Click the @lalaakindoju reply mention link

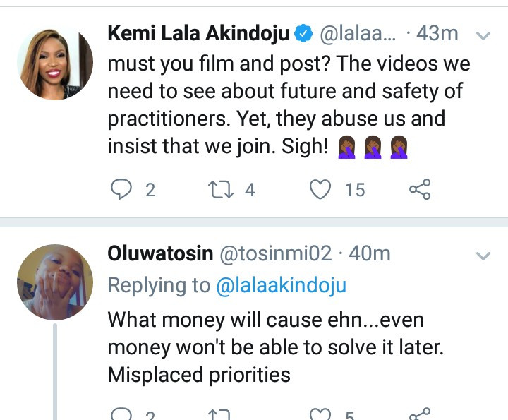click(x=281, y=285)
